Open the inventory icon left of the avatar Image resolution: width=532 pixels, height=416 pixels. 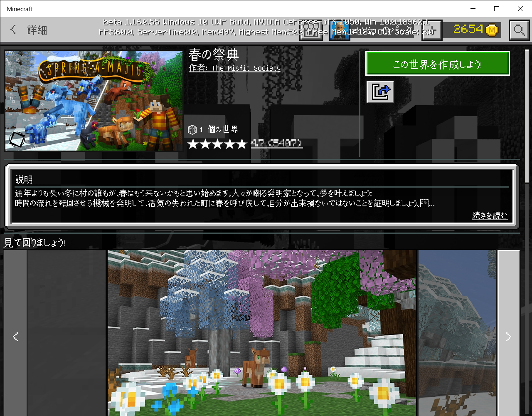pos(311,30)
